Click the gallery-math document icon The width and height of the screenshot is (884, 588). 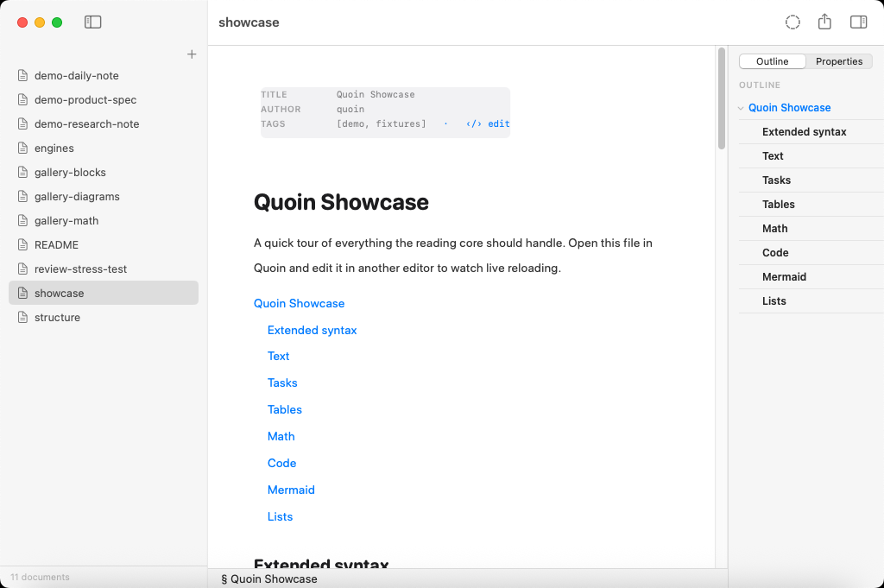[x=22, y=221]
